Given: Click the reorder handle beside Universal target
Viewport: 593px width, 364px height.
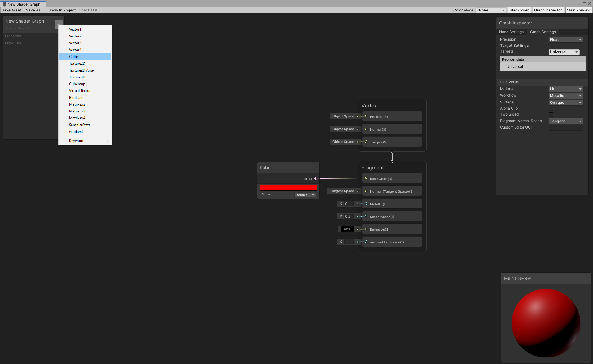Looking at the screenshot, I should pos(503,67).
